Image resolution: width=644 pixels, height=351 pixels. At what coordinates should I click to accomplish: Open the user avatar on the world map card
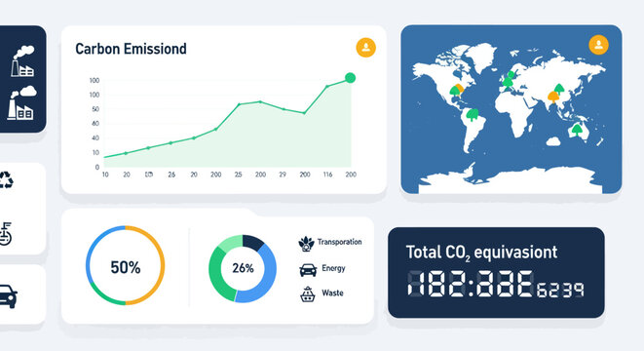tap(598, 45)
